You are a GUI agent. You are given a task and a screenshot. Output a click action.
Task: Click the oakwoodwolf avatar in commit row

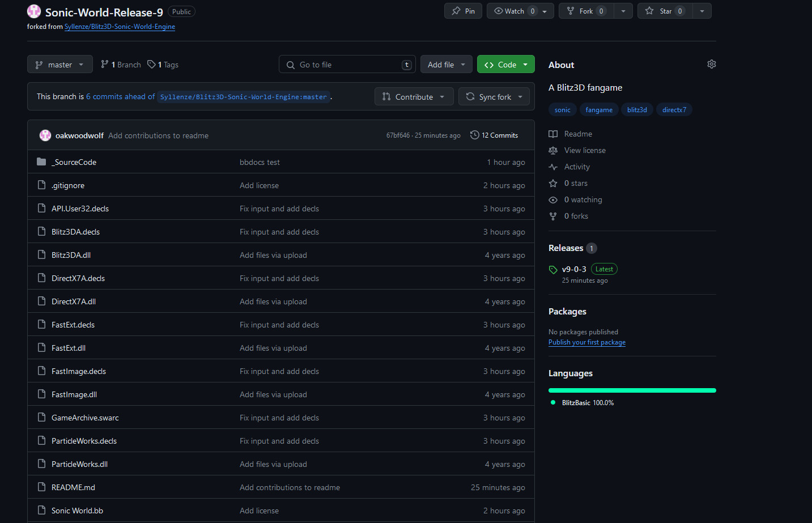tap(45, 135)
